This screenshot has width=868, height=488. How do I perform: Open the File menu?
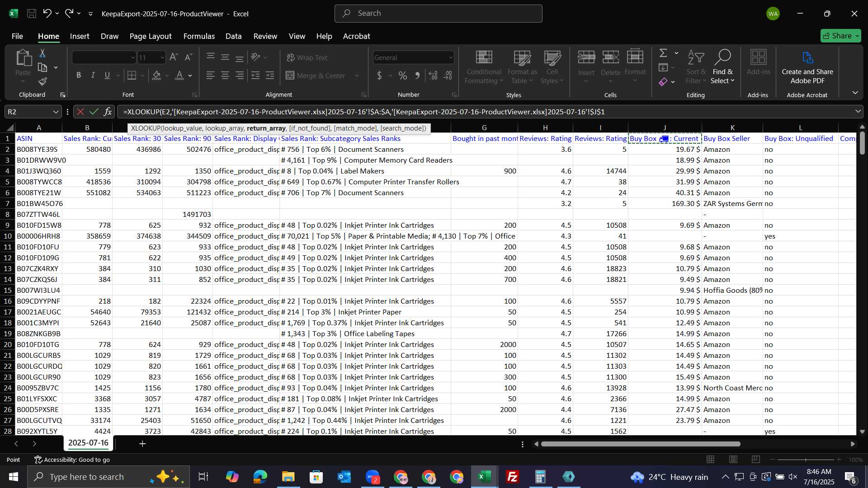click(17, 36)
